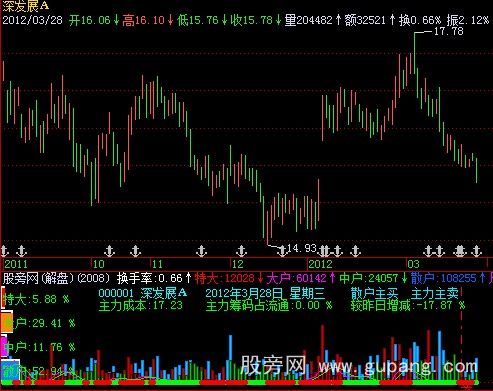This screenshot has width=493, height=391.
Task: Click the date 2012/03/28 in the header
Action: [x=32, y=20]
